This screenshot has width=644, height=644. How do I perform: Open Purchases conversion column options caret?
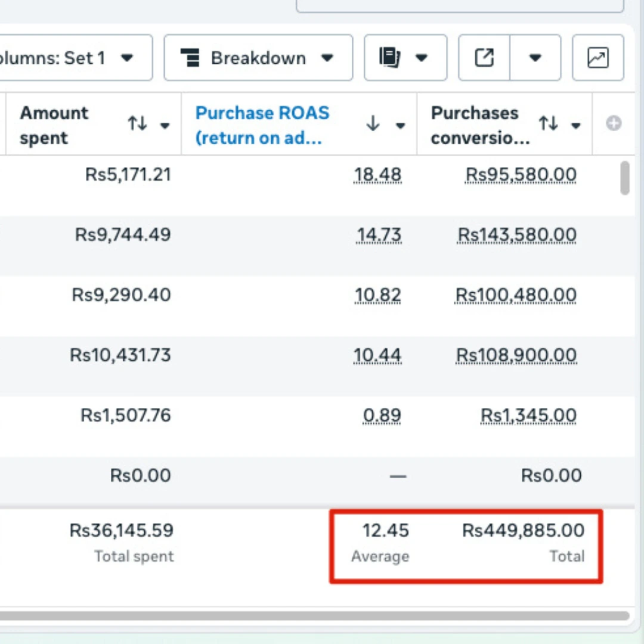[x=576, y=125]
